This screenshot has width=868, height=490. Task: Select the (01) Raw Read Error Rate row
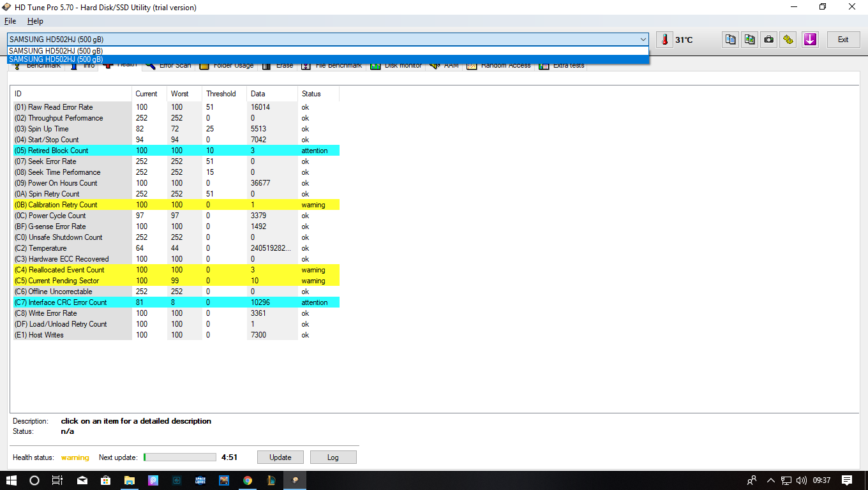tap(176, 107)
